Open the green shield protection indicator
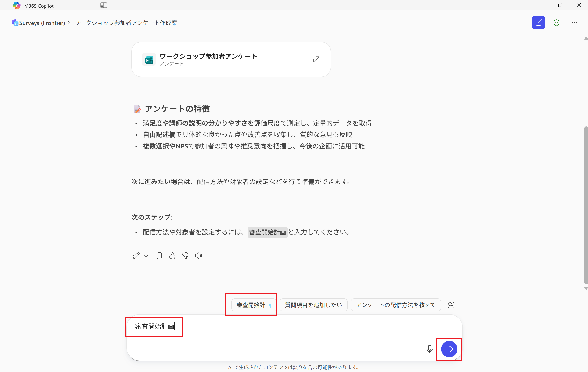588x372 pixels. click(556, 23)
